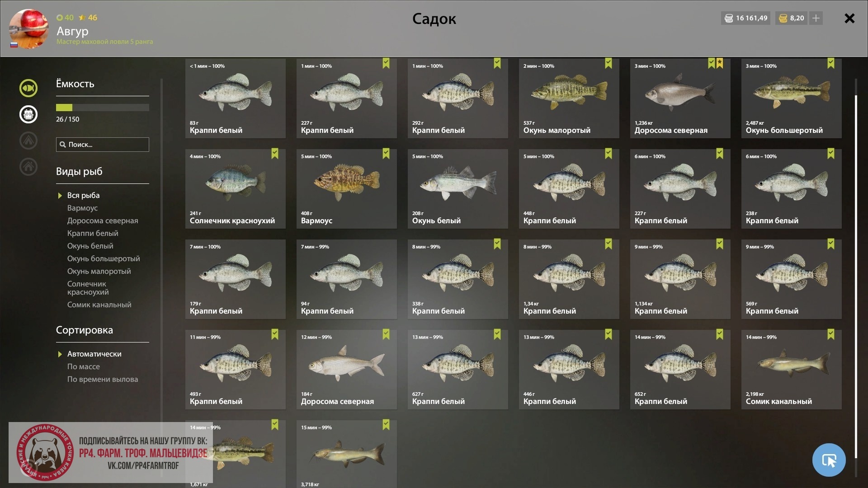Click the star trophy marker on Доросома северная
This screenshot has height=488, width=868.
click(720, 63)
